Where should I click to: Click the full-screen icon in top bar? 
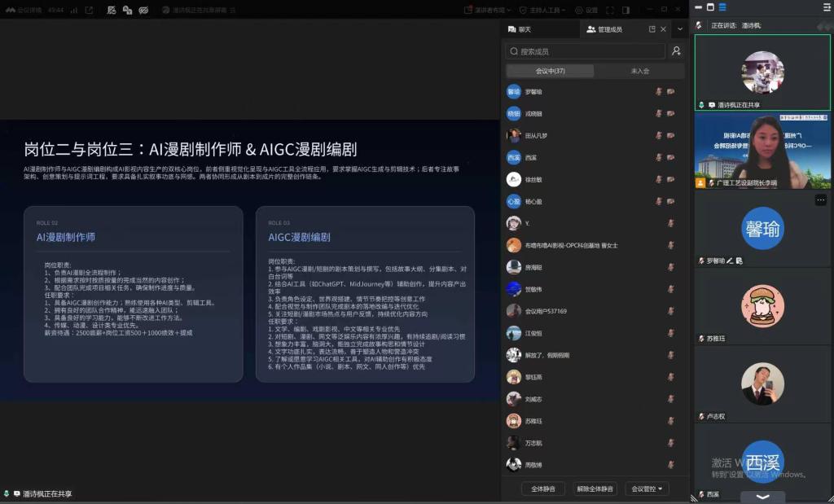coord(610,10)
